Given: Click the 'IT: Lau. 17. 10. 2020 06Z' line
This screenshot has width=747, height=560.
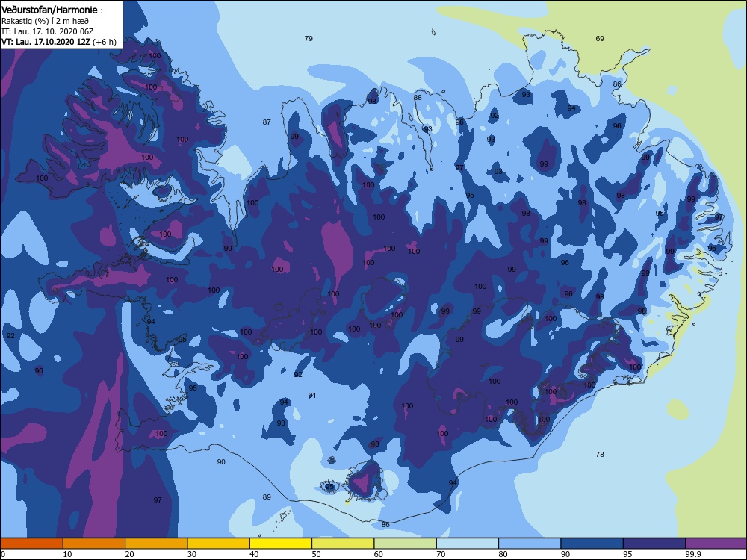Looking at the screenshot, I should [x=47, y=31].
